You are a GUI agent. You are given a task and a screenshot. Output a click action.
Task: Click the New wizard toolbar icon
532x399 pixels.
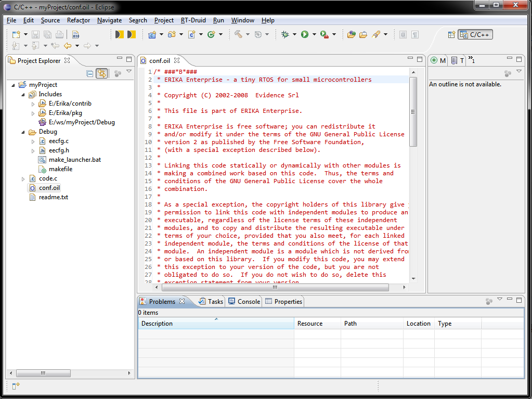16,34
